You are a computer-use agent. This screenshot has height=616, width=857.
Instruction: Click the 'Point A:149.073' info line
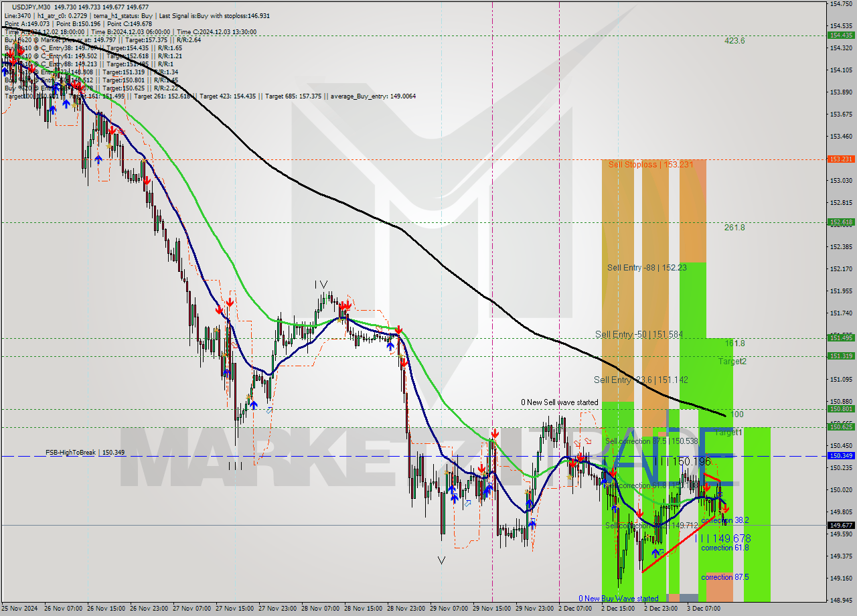coord(27,23)
